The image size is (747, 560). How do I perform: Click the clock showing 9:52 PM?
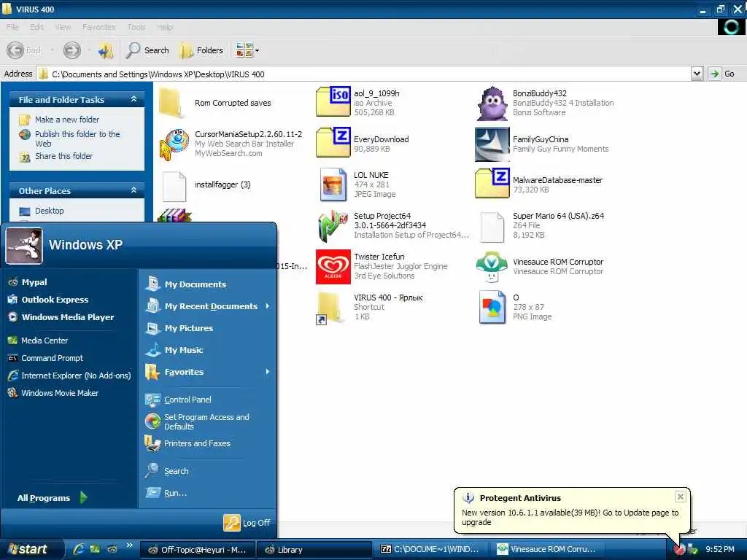(720, 549)
